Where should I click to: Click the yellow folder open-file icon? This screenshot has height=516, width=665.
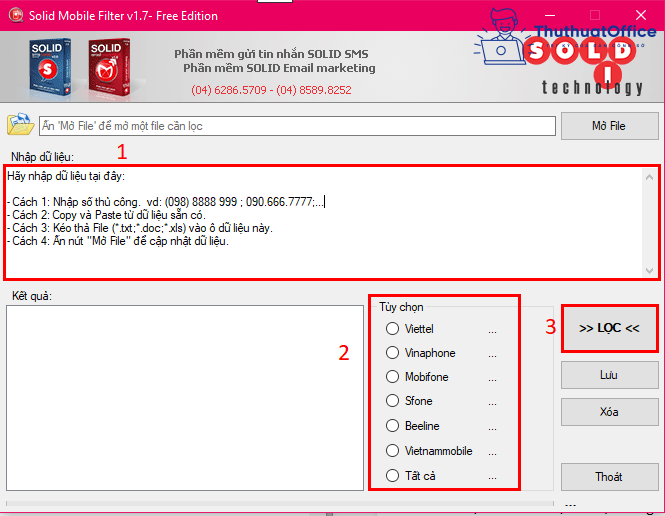coord(20,125)
